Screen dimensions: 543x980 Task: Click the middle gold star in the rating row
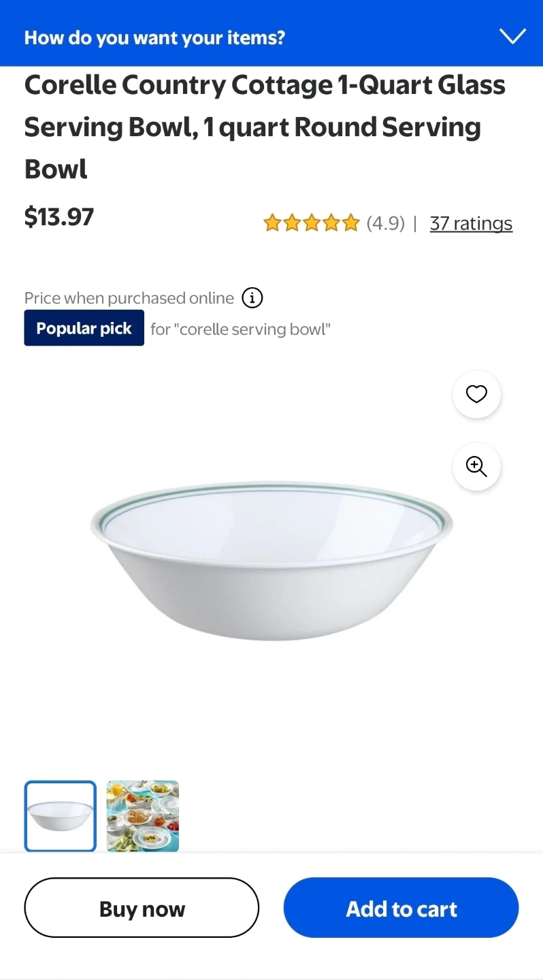pyautogui.click(x=312, y=223)
